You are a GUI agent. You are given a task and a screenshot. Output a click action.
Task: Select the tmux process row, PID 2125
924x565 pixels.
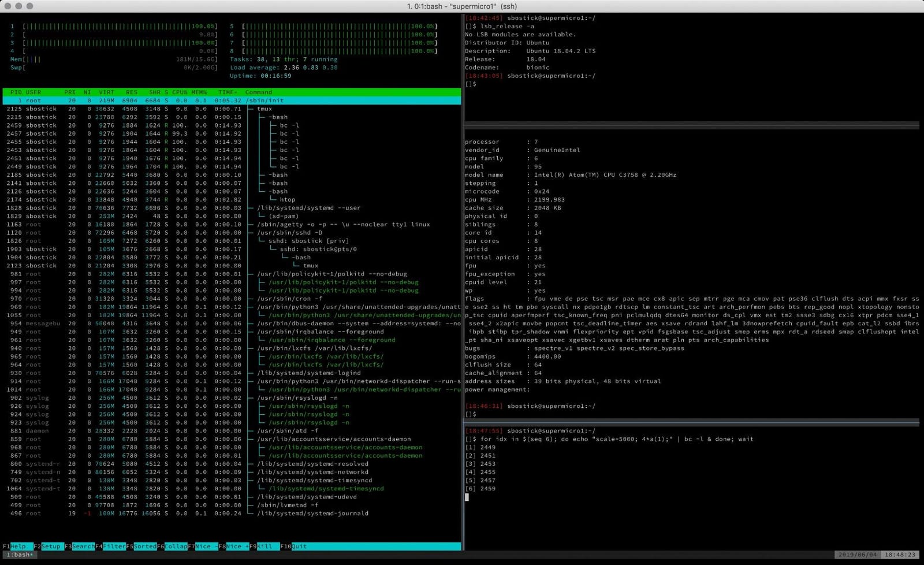pos(232,109)
